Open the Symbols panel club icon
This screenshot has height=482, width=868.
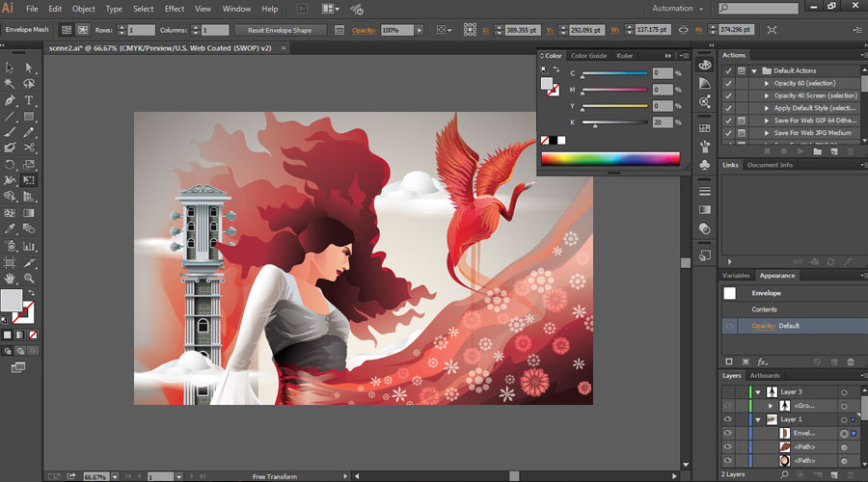click(x=704, y=165)
